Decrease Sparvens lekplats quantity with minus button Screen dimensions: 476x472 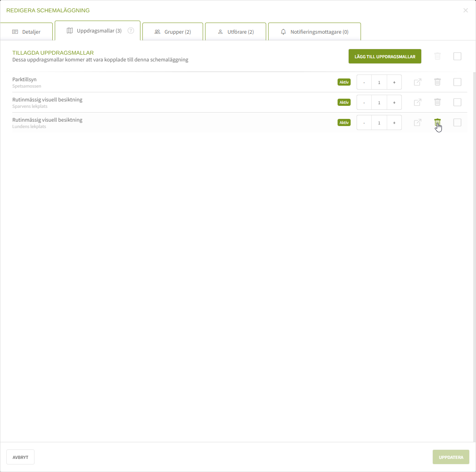click(364, 103)
